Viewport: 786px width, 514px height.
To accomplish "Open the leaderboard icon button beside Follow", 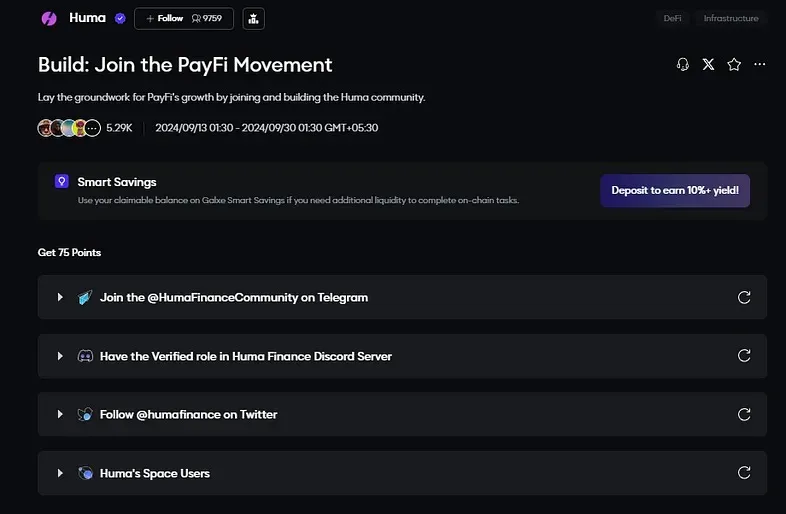I will [254, 19].
